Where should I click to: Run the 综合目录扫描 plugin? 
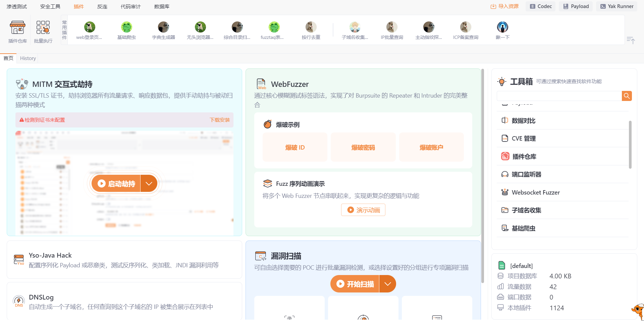coord(237,30)
